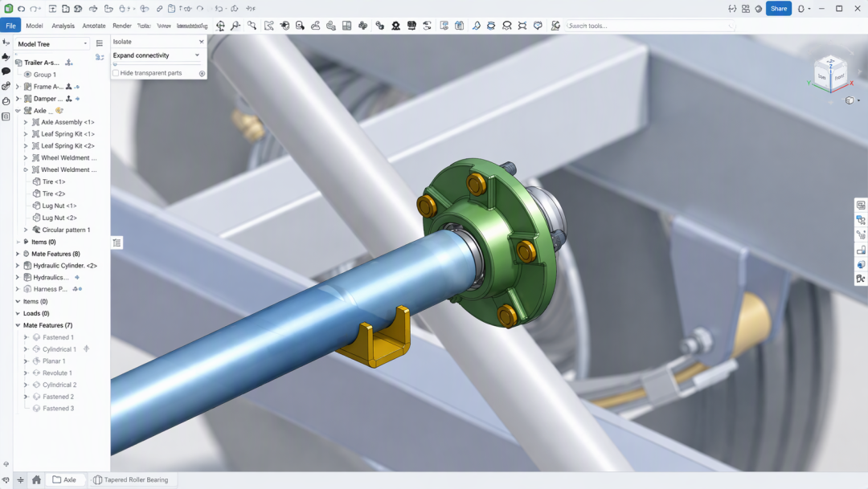Screen dimensions: 868x489
Task: Click the blue Share button
Action: click(778, 8)
